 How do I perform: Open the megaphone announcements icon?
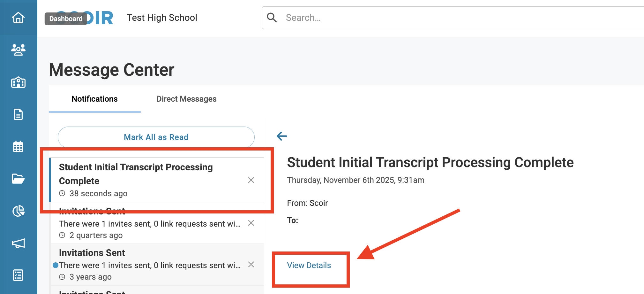[18, 243]
